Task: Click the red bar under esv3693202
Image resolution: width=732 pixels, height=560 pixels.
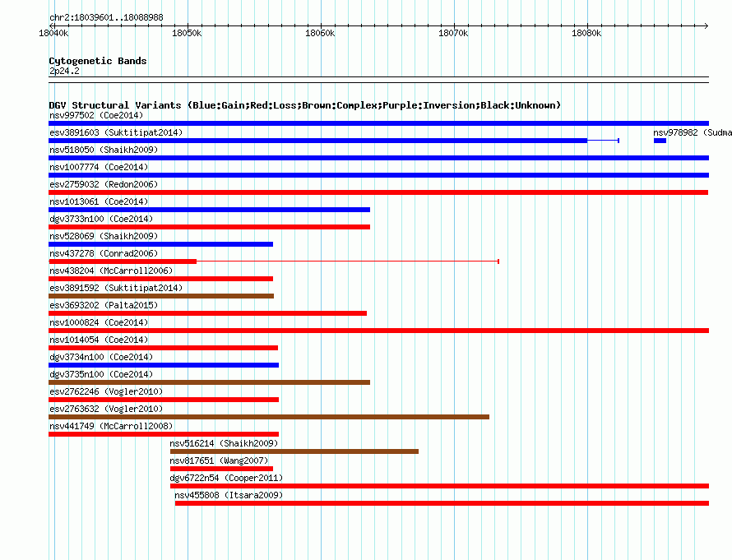Action: coord(208,313)
